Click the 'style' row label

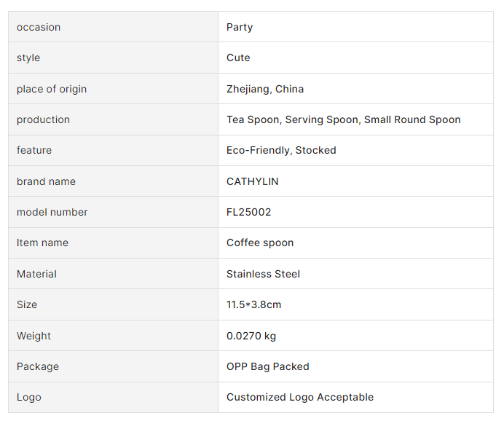point(28,58)
